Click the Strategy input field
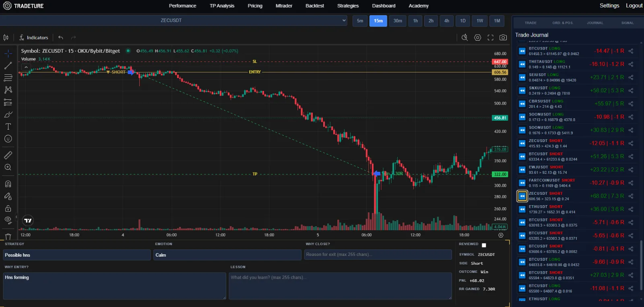644x307 pixels. coord(77,255)
